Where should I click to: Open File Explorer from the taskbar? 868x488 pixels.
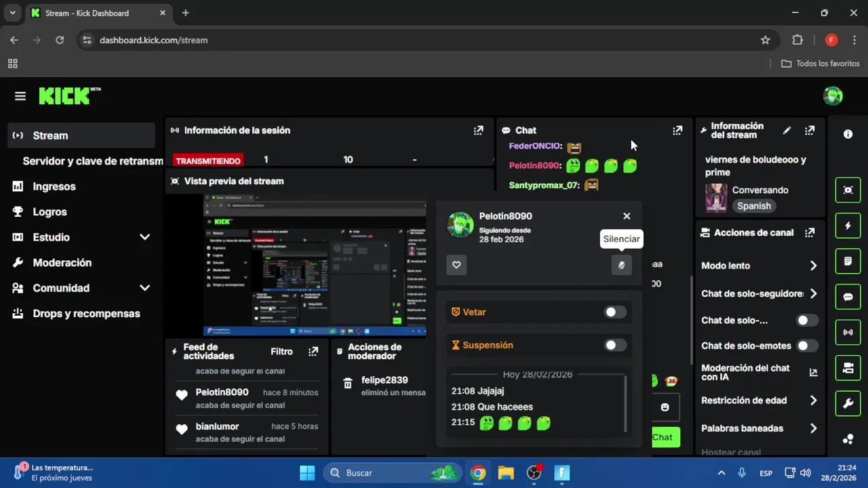pos(506,472)
